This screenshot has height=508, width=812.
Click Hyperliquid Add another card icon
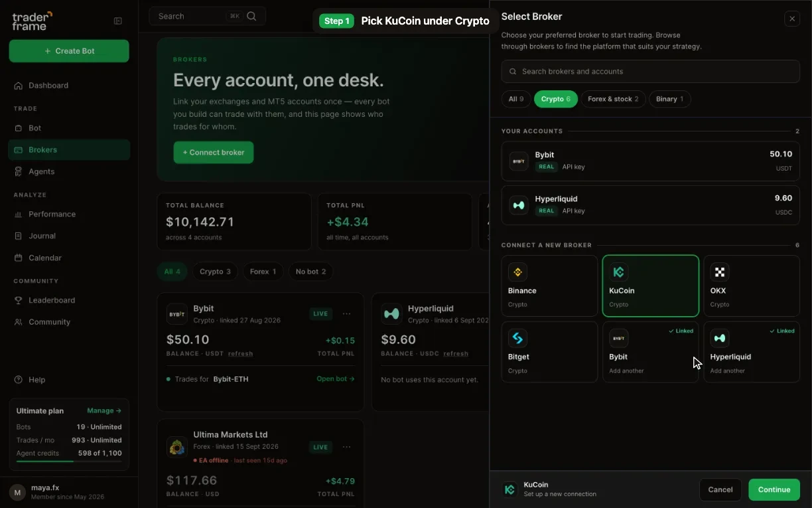coord(719,338)
